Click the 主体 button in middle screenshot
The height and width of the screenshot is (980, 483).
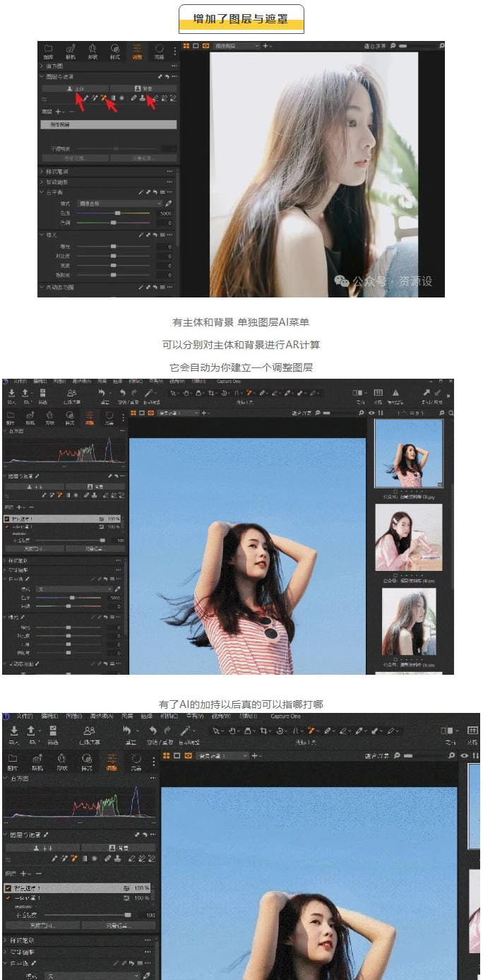[x=35, y=487]
